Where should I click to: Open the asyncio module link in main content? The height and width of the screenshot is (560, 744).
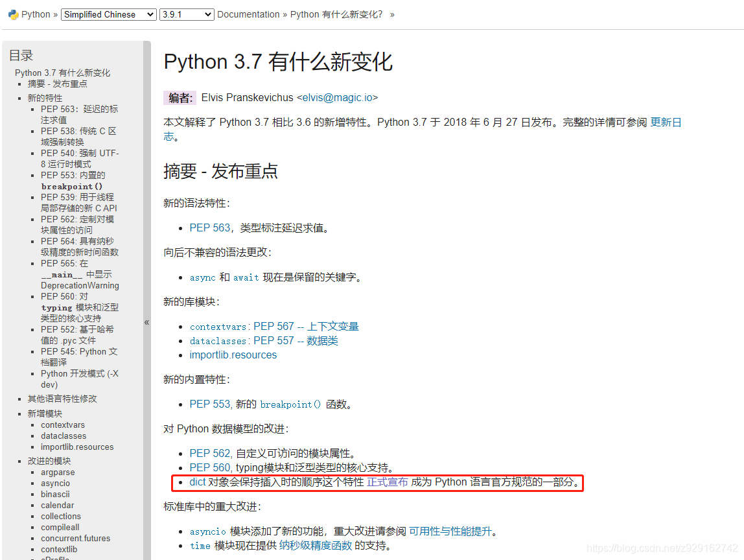[x=208, y=531]
